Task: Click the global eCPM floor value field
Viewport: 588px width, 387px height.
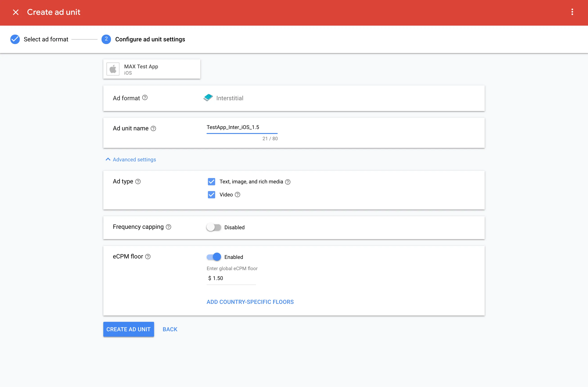Action: tap(231, 278)
